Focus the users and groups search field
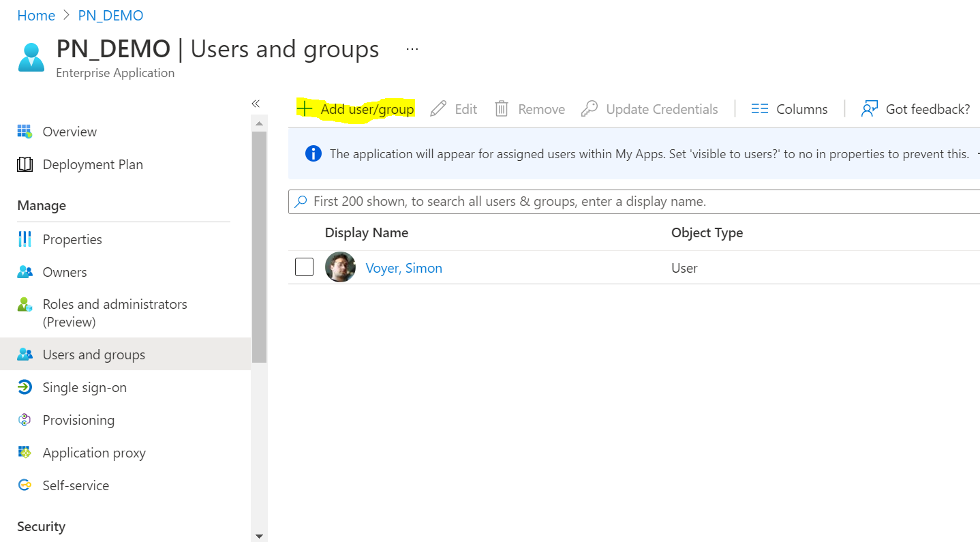 click(634, 202)
